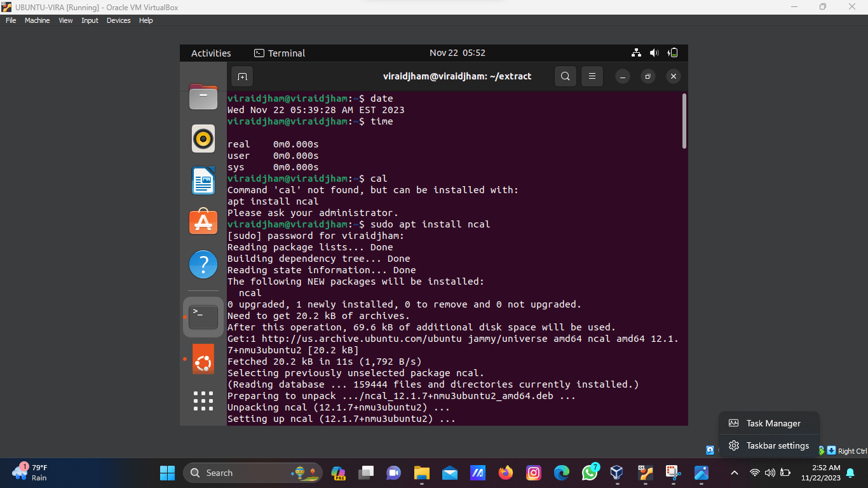Open the Ubuntu system status menu
The width and height of the screenshot is (868, 488).
[655, 53]
